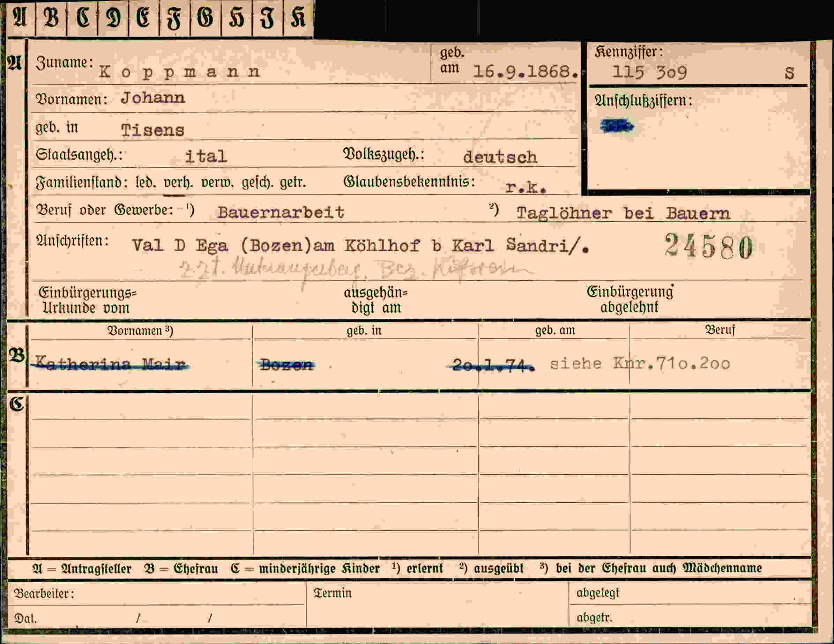Click the 'Beruf' column header in section B

tap(720, 330)
